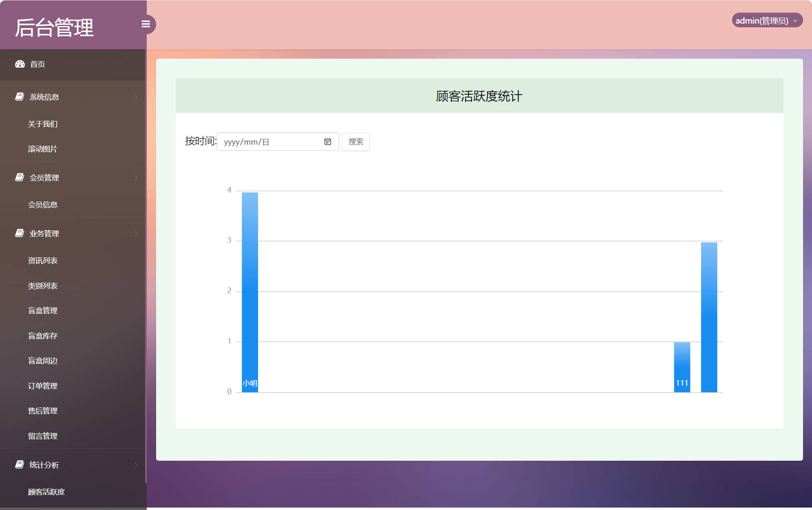The width and height of the screenshot is (812, 510).
Task: Open the calendar picker icon
Action: click(328, 141)
